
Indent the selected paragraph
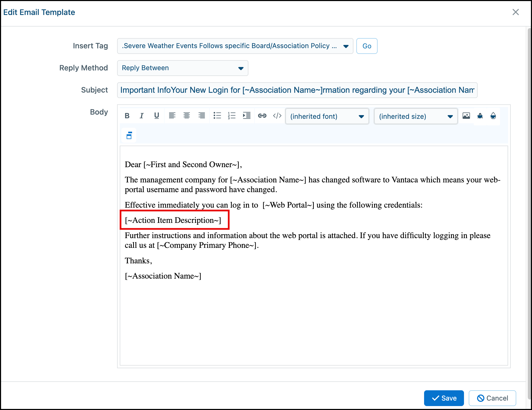[x=247, y=116]
